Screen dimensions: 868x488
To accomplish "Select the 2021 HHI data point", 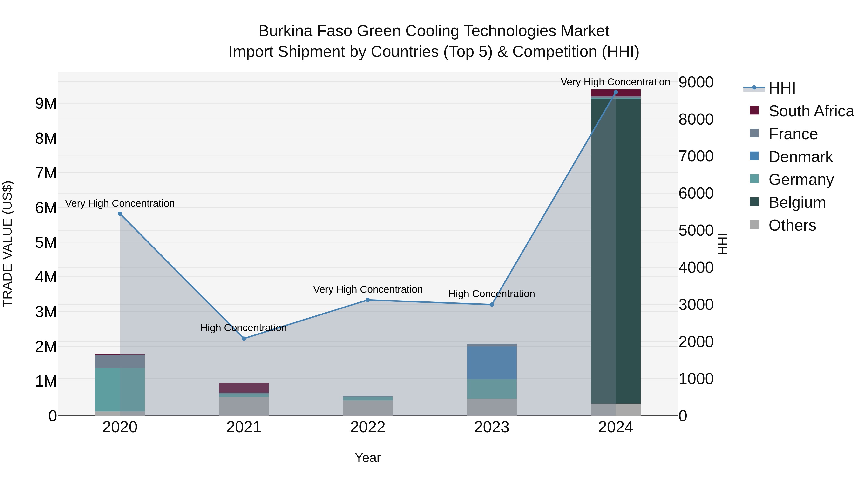I will [244, 339].
